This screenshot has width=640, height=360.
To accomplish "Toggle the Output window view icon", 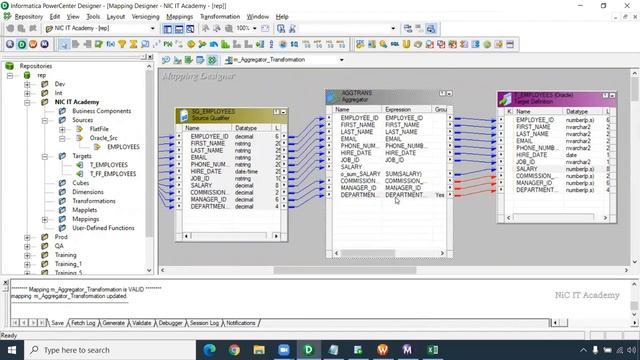I will tap(179, 29).
